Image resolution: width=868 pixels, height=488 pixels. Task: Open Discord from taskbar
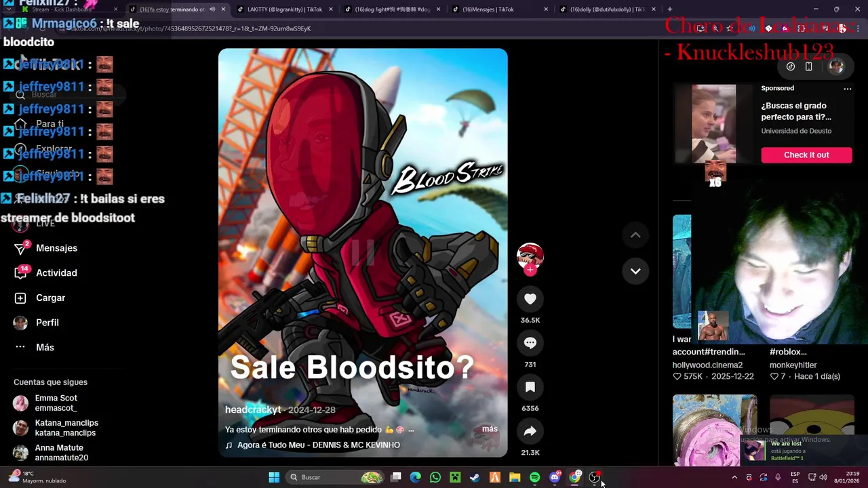[555, 477]
